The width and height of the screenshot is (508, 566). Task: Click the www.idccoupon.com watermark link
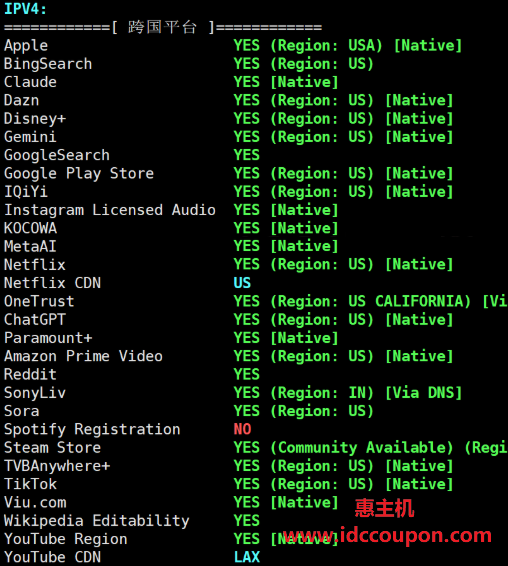coord(387,535)
